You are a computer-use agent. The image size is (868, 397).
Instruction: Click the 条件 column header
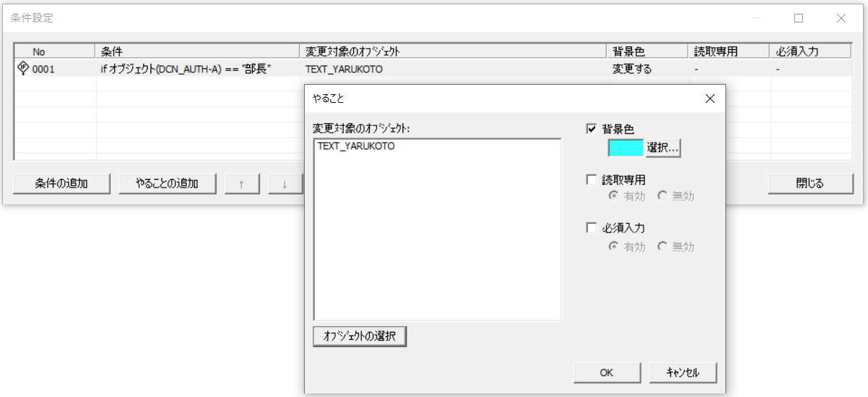tap(197, 51)
